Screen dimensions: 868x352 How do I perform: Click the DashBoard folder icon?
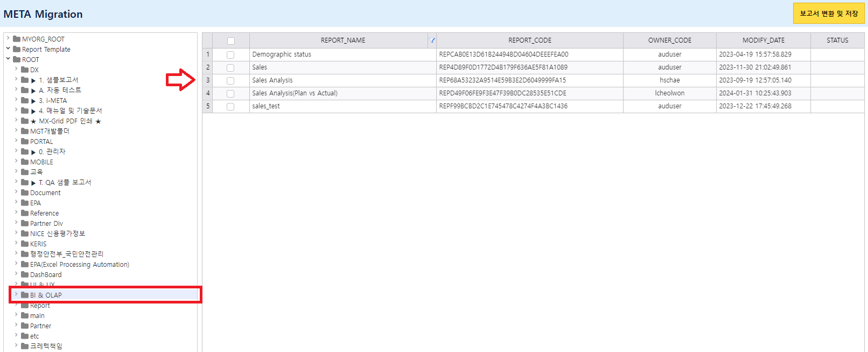[25, 275]
